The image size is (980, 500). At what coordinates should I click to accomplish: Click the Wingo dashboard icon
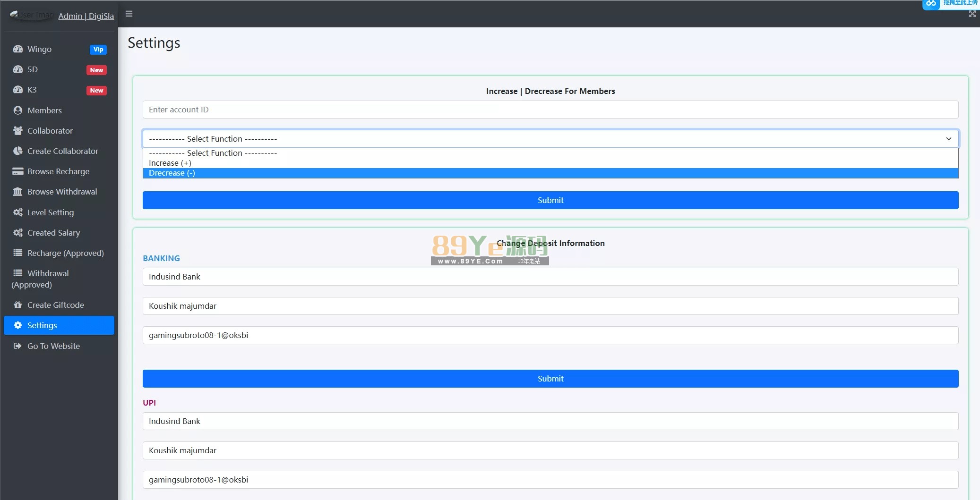click(18, 49)
